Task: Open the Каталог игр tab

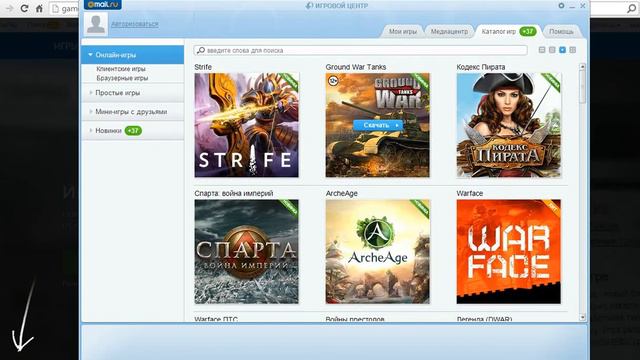Action: 508,31
